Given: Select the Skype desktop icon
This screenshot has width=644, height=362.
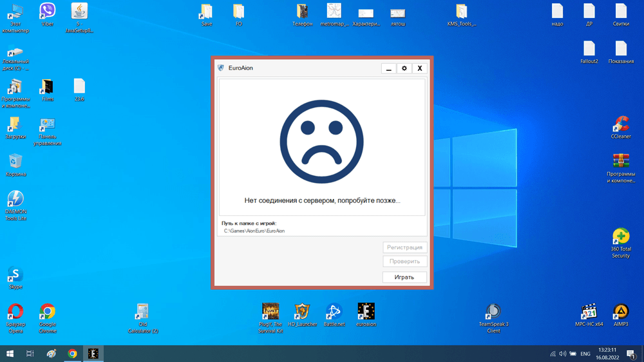Looking at the screenshot, I should (15, 275).
